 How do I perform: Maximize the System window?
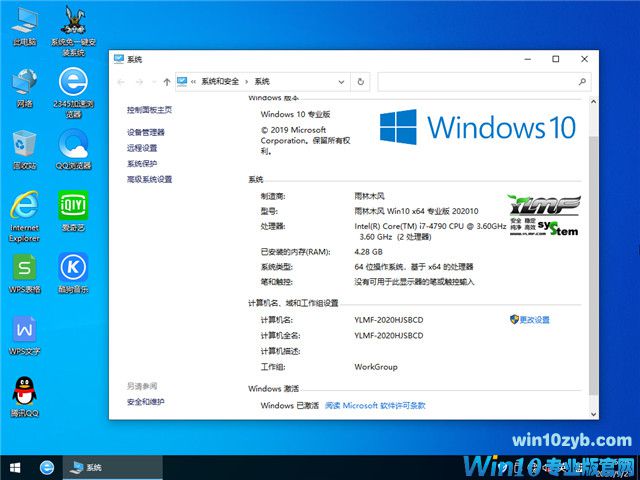(x=556, y=59)
